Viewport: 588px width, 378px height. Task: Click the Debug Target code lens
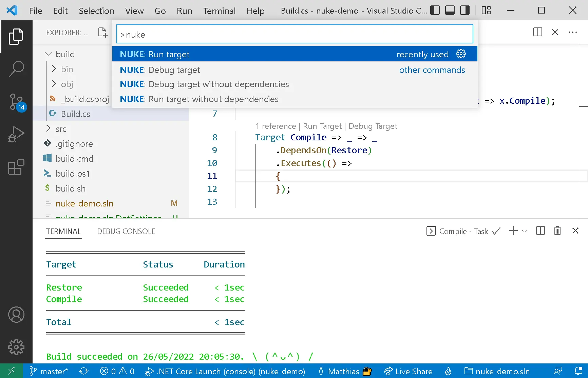(373, 126)
